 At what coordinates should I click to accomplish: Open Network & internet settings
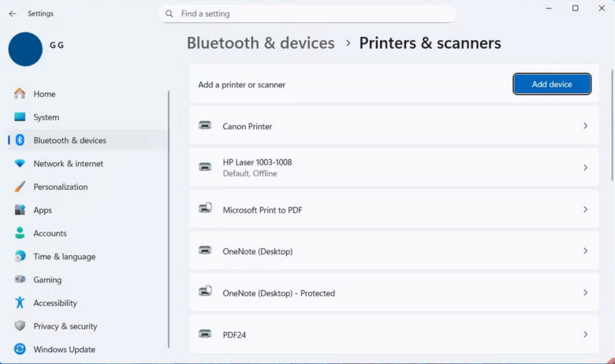[68, 164]
